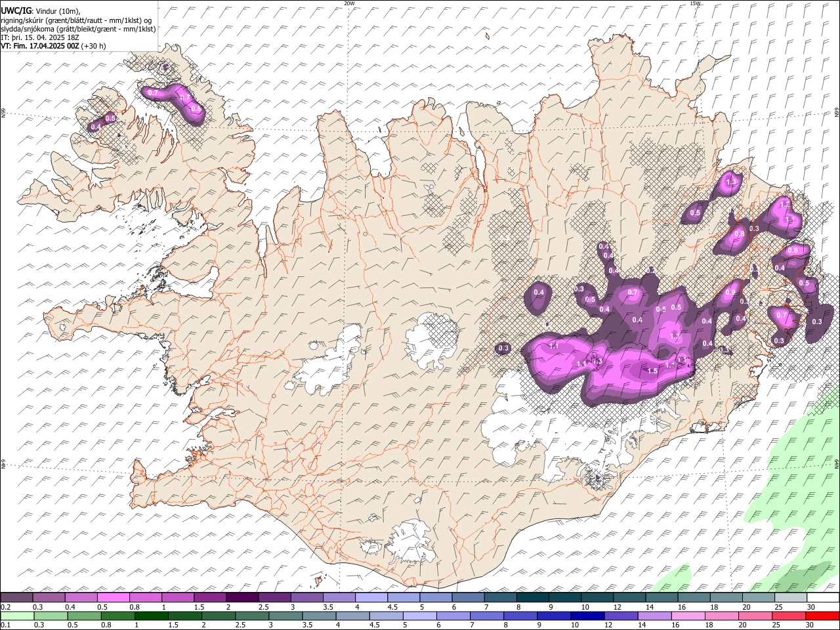Click the '30' label in the bottom legend row
This screenshot has width=840, height=630.
point(810,625)
